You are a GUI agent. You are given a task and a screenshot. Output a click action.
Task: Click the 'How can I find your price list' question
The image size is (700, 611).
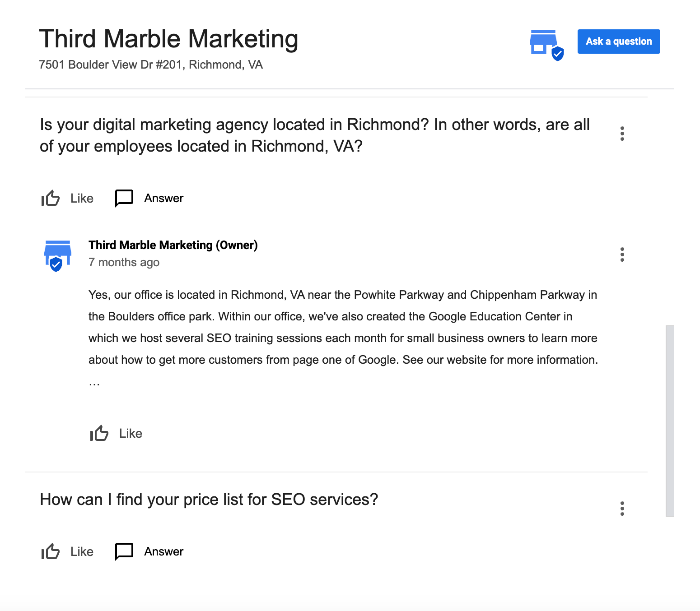tap(209, 500)
